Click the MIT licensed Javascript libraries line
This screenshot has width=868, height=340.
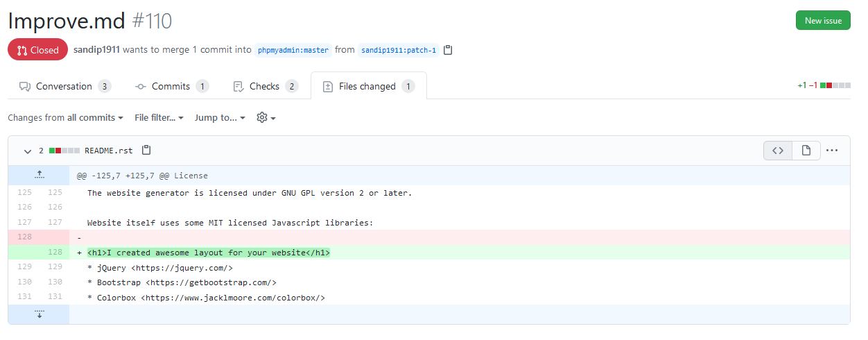pyautogui.click(x=230, y=223)
